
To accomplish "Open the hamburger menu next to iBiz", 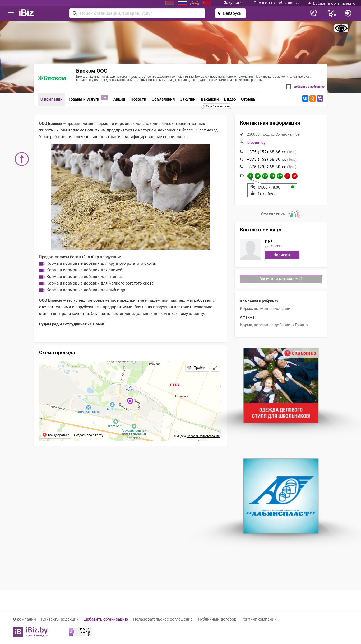I will coord(11,12).
